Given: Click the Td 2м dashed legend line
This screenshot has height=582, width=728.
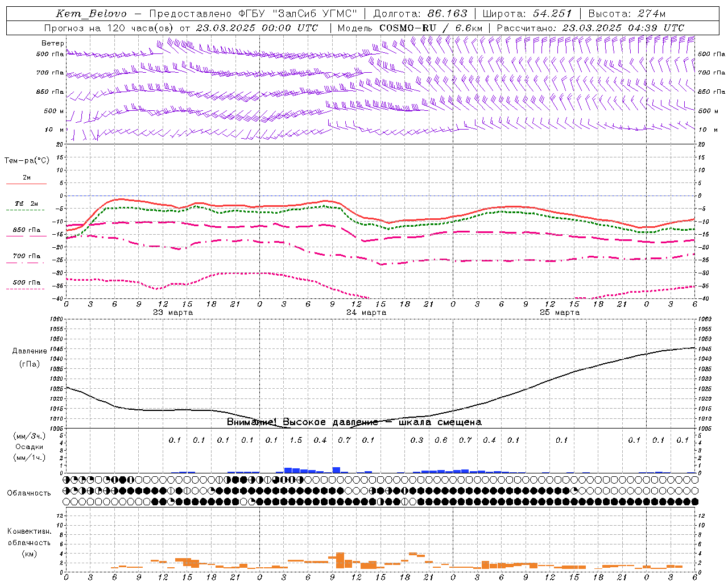Looking at the screenshot, I should [26, 210].
